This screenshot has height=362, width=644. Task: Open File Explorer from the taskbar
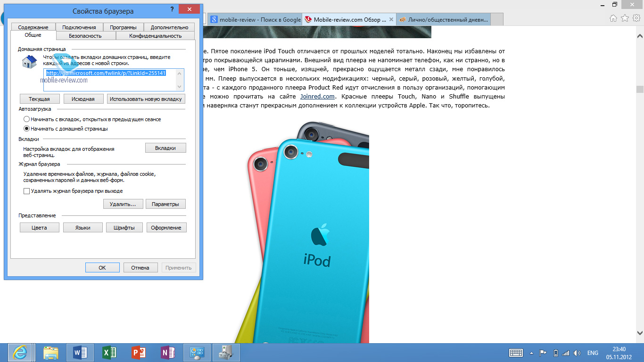pos(51,353)
